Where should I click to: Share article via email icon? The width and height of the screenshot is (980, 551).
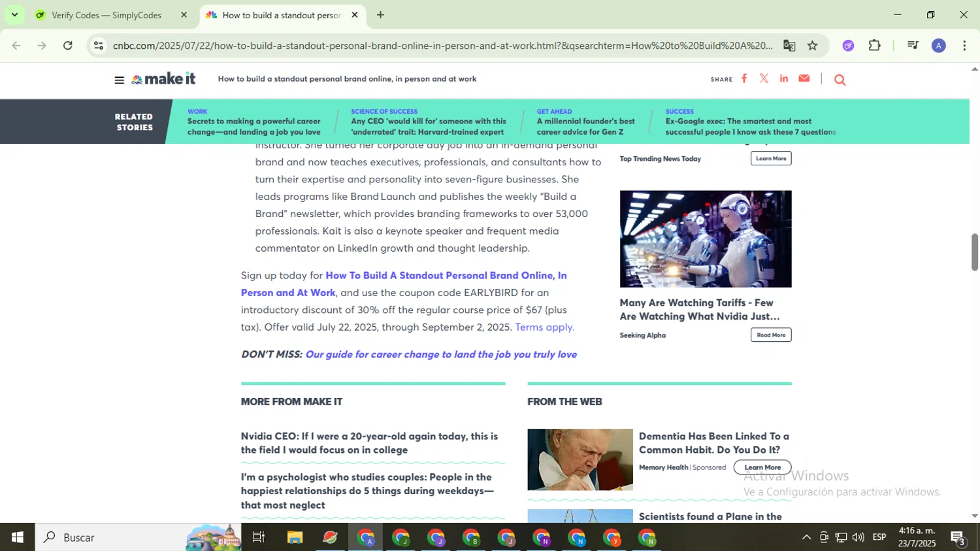tap(804, 78)
